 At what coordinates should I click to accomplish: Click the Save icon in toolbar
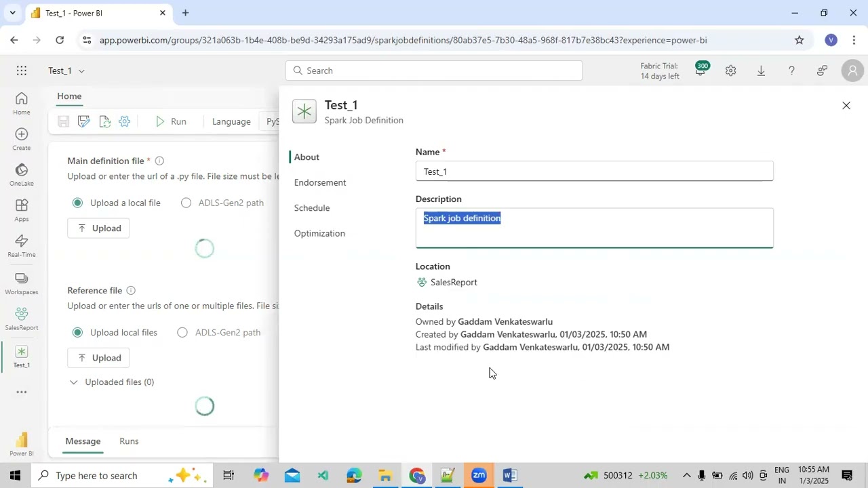[x=63, y=121]
